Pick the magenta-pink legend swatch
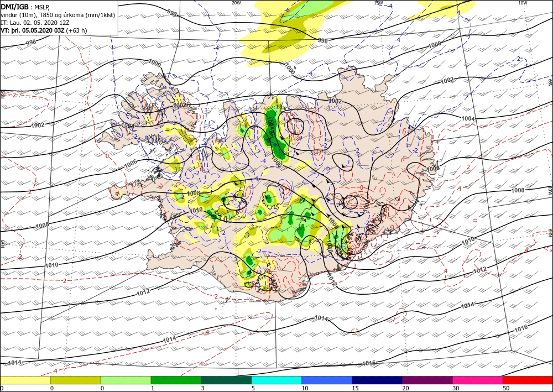Screen dimensions: 553x392 478,380
